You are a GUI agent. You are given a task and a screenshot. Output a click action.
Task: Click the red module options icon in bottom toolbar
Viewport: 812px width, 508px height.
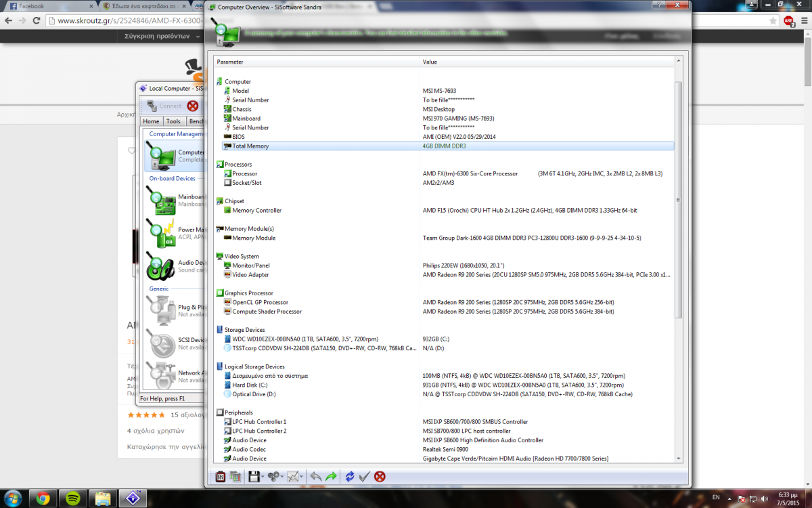click(220, 477)
